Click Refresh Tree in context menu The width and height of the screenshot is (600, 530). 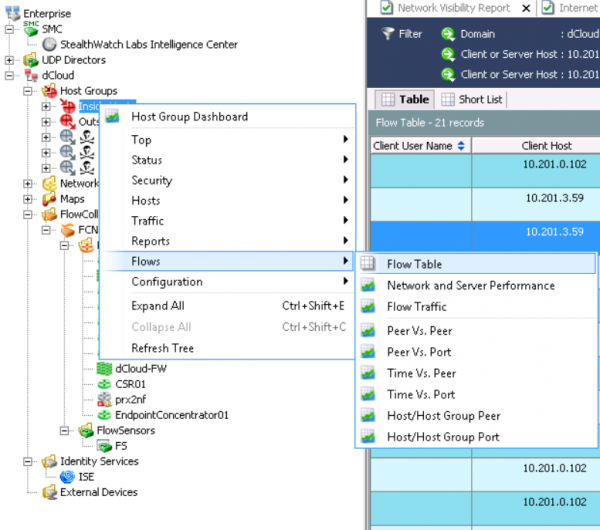point(162,348)
